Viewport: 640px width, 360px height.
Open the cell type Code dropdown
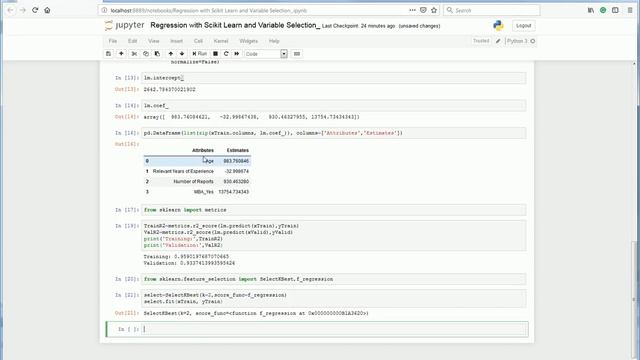266,54
